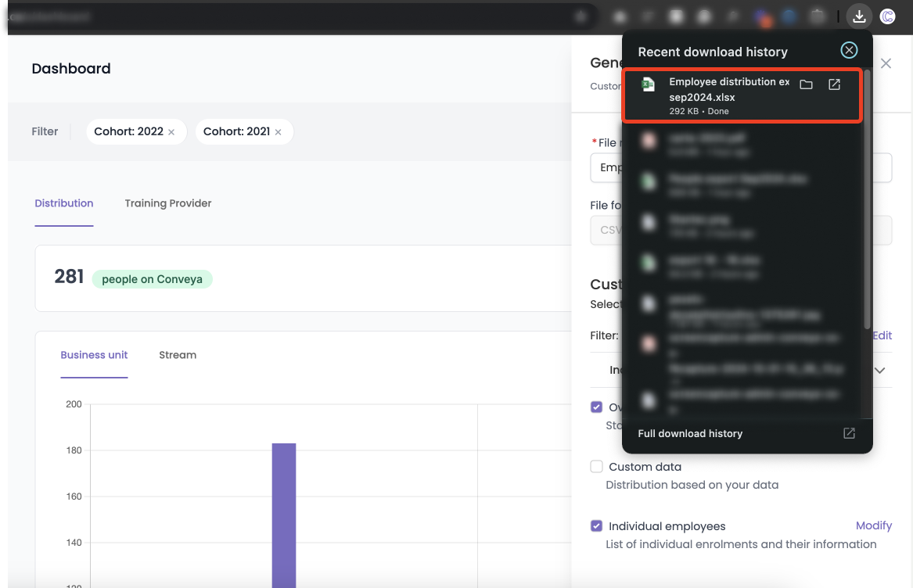Uncheck the Individual employees checkbox
This screenshot has width=913, height=588.
tap(596, 525)
